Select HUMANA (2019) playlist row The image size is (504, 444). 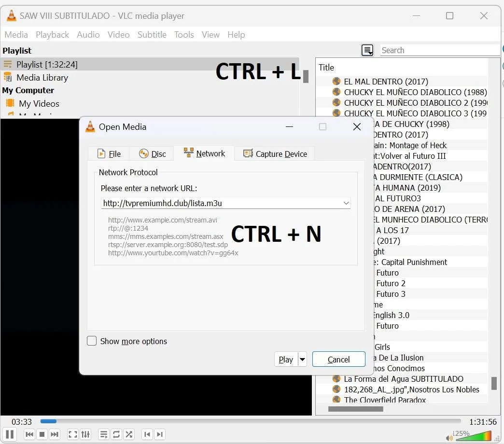coord(430,188)
